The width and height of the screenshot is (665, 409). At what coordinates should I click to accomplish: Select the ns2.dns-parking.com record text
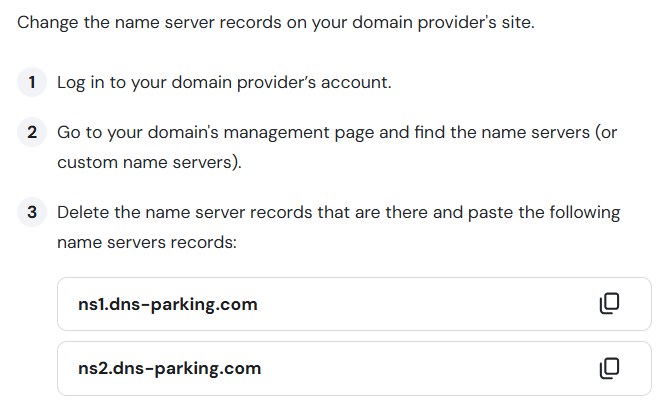tap(169, 368)
